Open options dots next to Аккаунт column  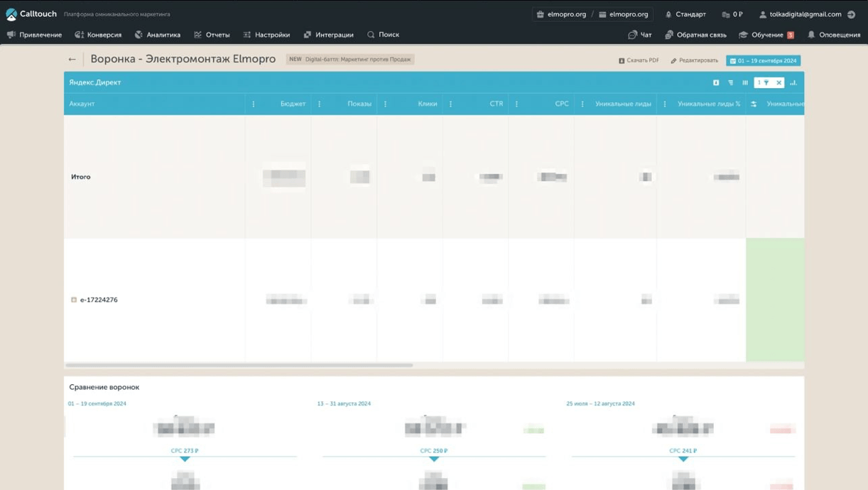[254, 104]
